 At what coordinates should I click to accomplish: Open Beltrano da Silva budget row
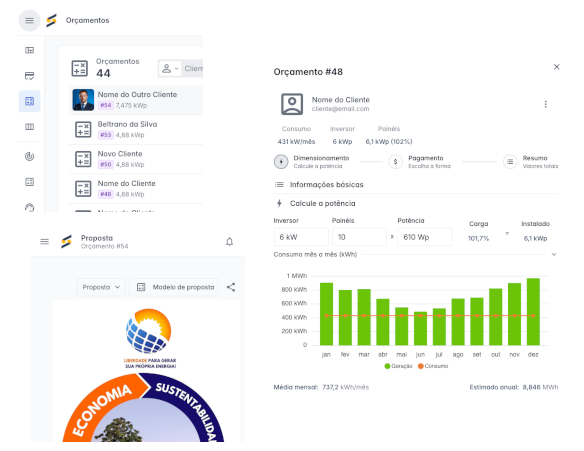pos(136,129)
